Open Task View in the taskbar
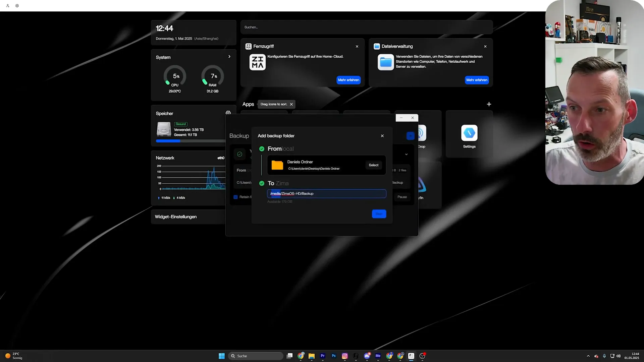644x362 pixels. tap(290, 356)
